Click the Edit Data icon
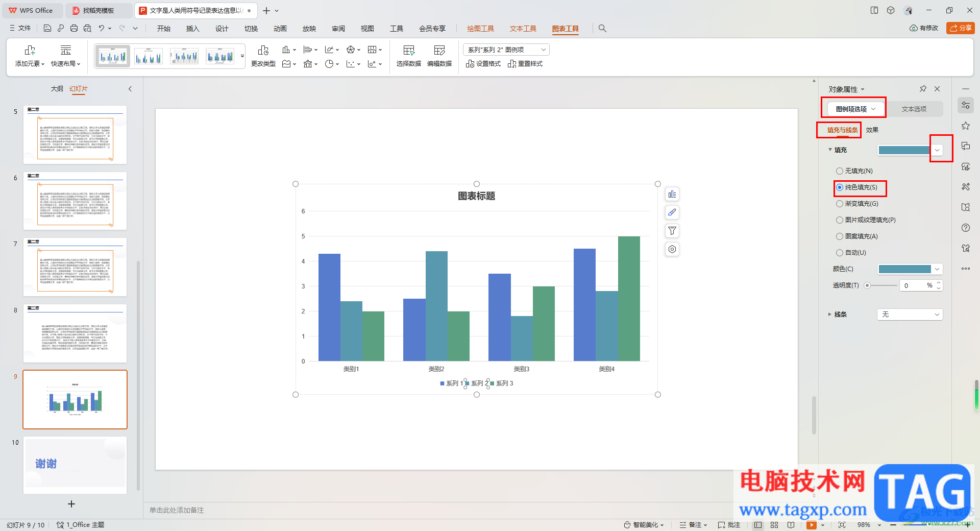The image size is (980, 531). coord(439,51)
